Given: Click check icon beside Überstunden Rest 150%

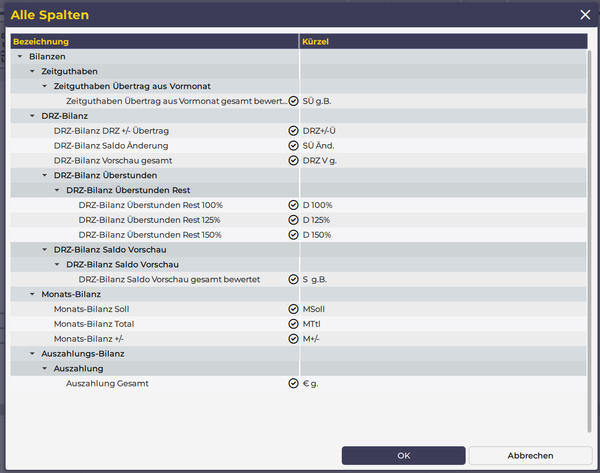Looking at the screenshot, I should (294, 235).
